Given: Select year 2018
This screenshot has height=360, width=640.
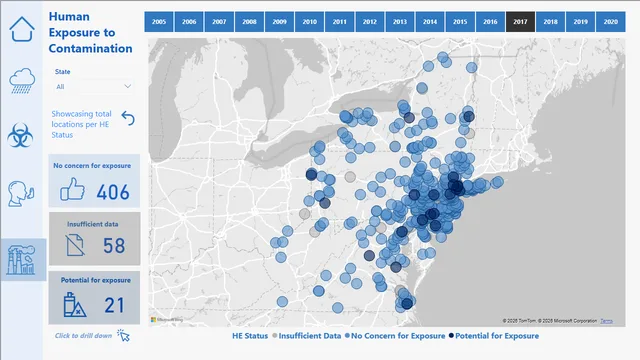Looking at the screenshot, I should (x=551, y=22).
